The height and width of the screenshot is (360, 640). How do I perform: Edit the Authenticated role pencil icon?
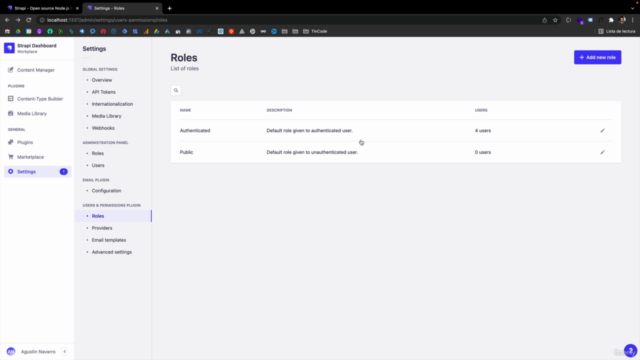[x=602, y=131]
